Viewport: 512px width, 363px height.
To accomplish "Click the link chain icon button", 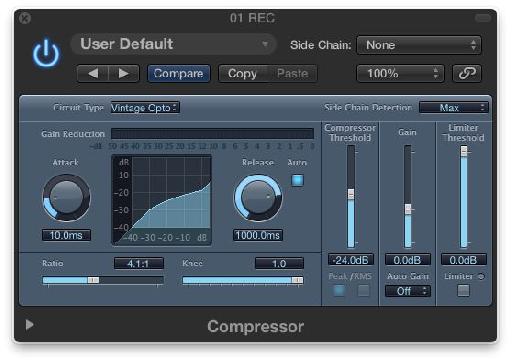I will click(467, 73).
